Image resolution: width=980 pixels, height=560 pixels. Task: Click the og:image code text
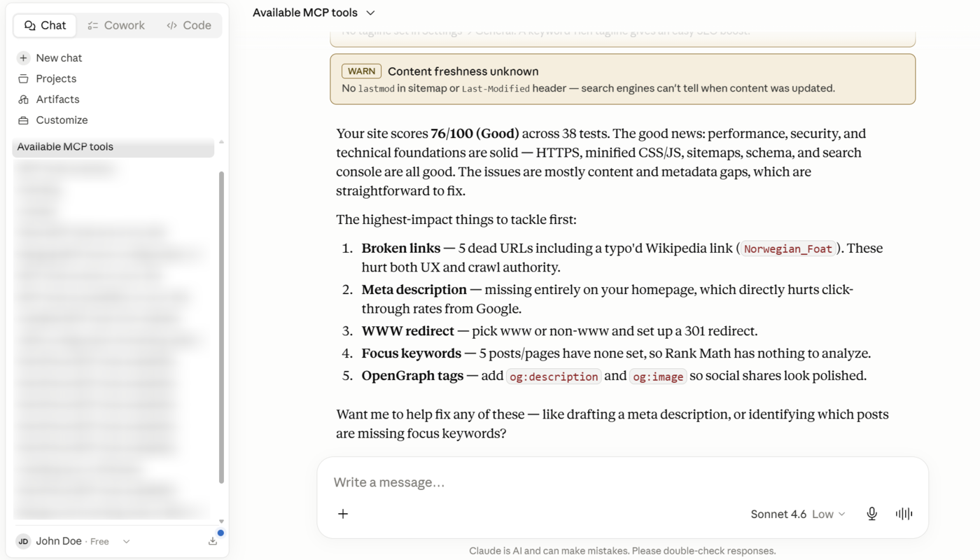pos(658,377)
